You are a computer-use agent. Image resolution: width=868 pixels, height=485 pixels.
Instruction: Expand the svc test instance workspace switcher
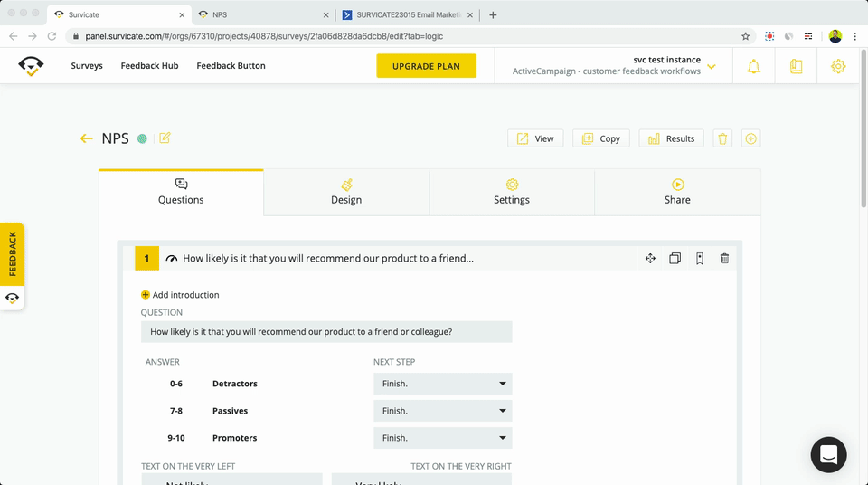tap(712, 66)
